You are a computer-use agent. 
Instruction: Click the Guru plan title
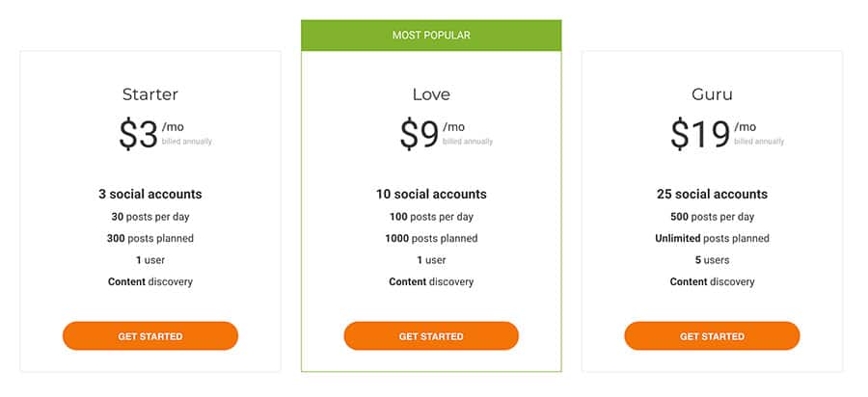[712, 94]
